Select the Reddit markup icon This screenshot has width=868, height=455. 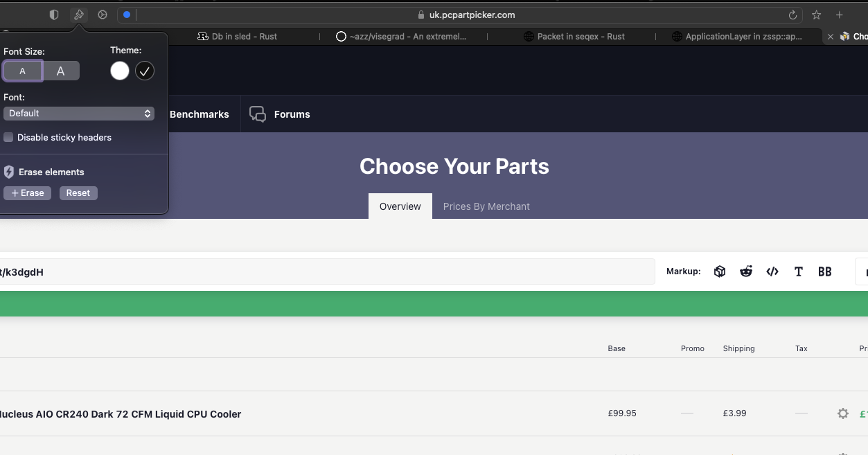746,271
